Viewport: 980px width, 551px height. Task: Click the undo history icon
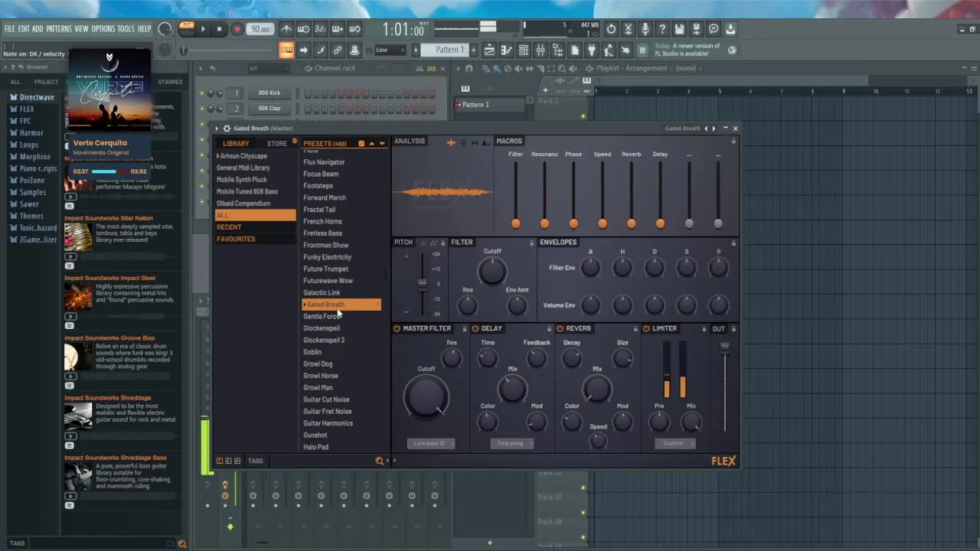(611, 29)
